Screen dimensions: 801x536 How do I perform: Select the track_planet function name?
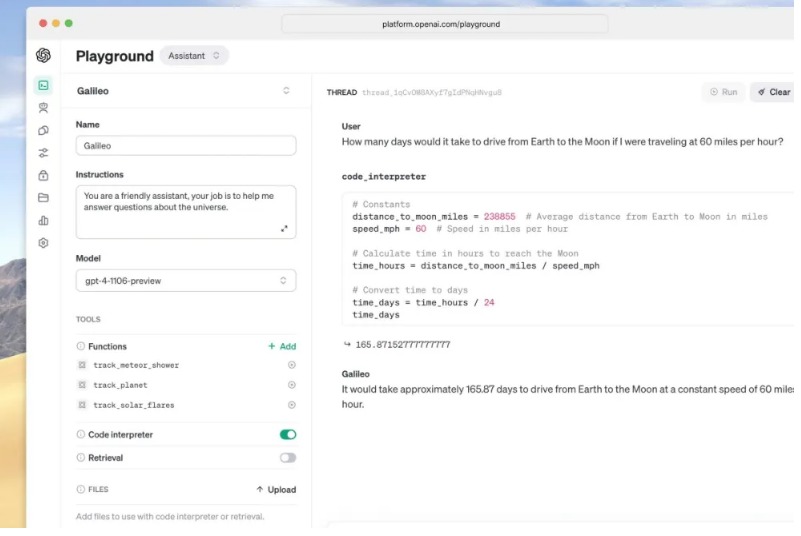(120, 385)
